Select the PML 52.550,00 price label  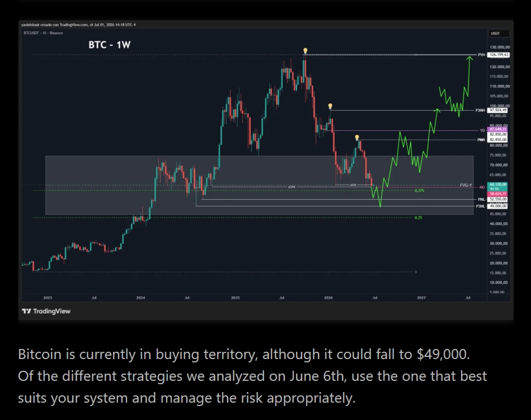497,199
